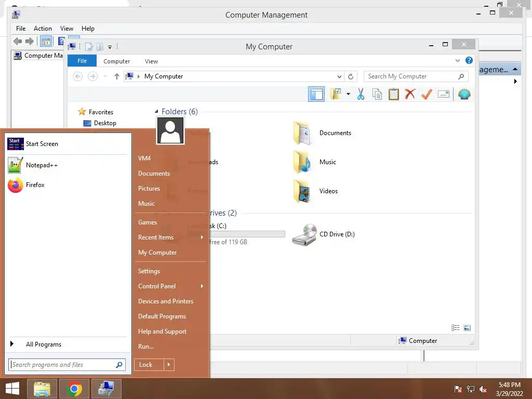
Task: Open the folder options icon in Explorer toolbar
Action: pos(336,94)
